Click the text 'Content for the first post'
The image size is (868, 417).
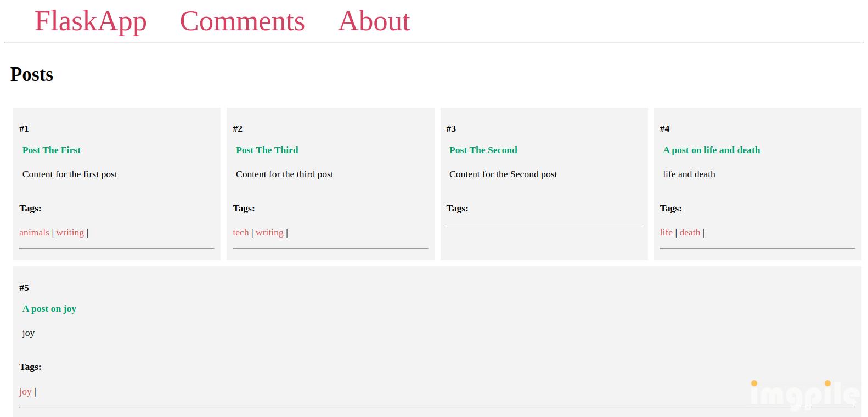(x=70, y=174)
